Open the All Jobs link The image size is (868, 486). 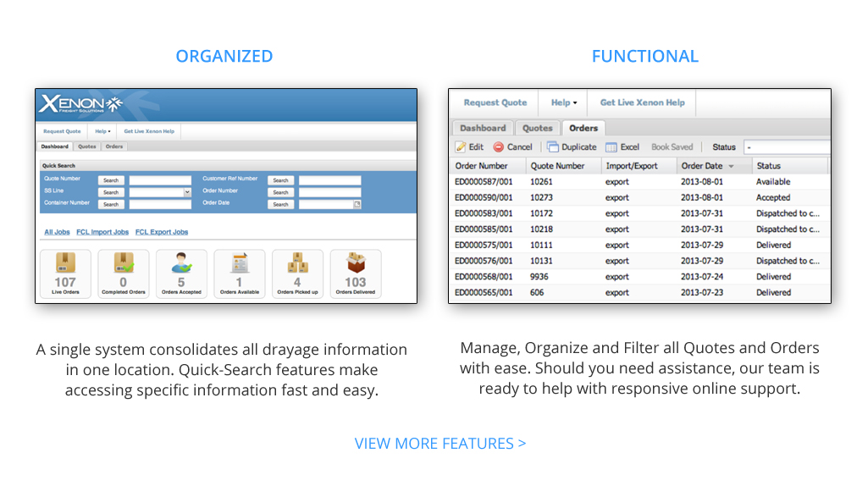tap(57, 232)
